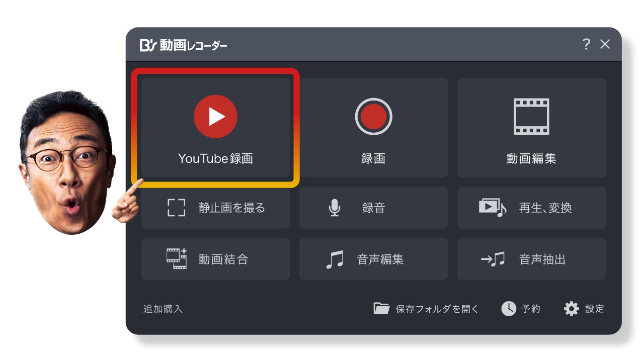Viewport: 644px width, 362px height.
Task: Close the 動画レコーダー window
Action: [x=605, y=44]
